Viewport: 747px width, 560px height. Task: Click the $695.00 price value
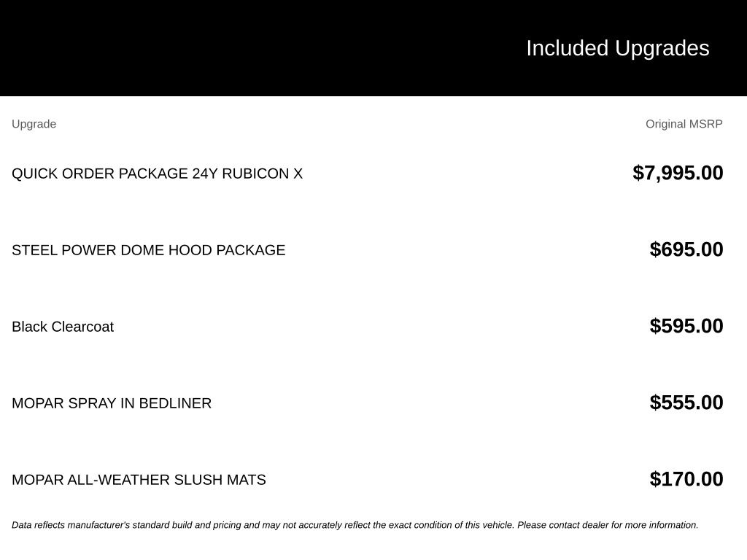pos(686,249)
